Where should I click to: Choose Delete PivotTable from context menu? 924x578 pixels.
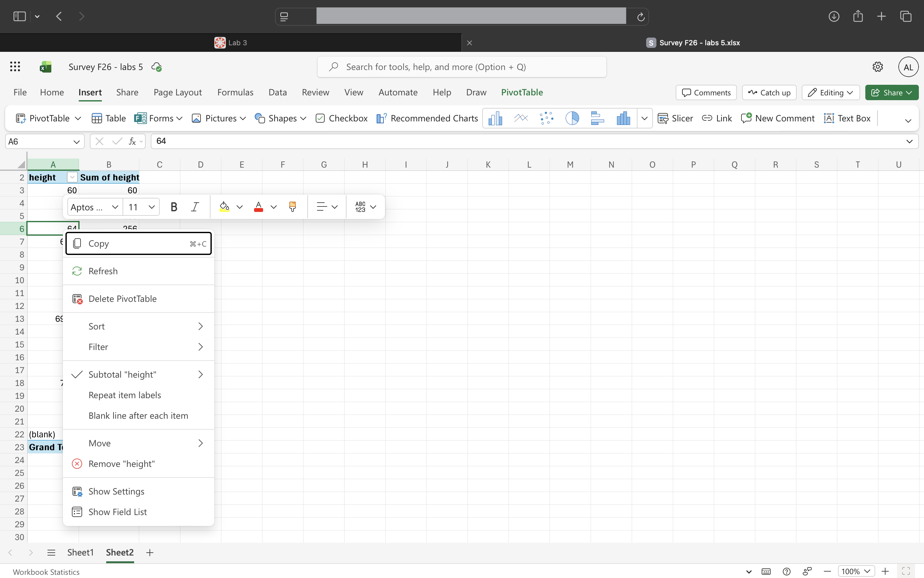click(138, 299)
